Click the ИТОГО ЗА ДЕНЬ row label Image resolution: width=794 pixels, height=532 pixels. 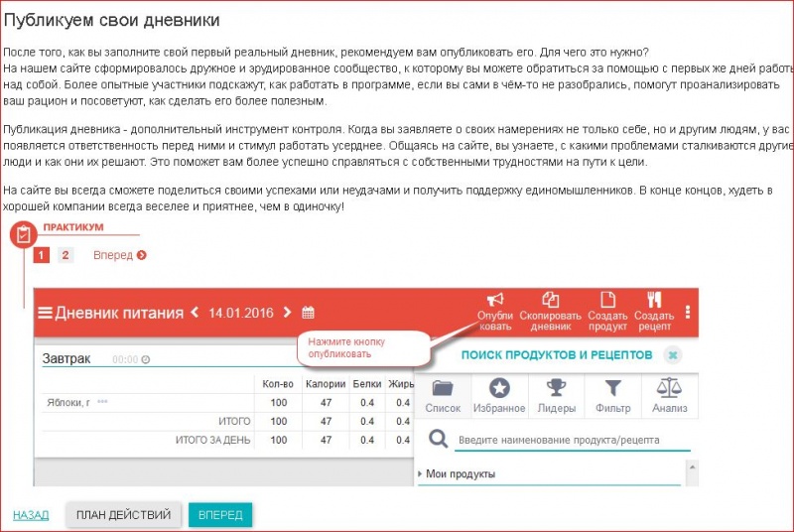pyautogui.click(x=212, y=440)
